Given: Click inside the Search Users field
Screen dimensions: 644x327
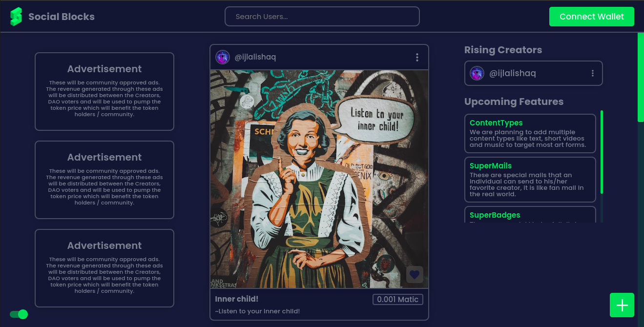Looking at the screenshot, I should 322,16.
